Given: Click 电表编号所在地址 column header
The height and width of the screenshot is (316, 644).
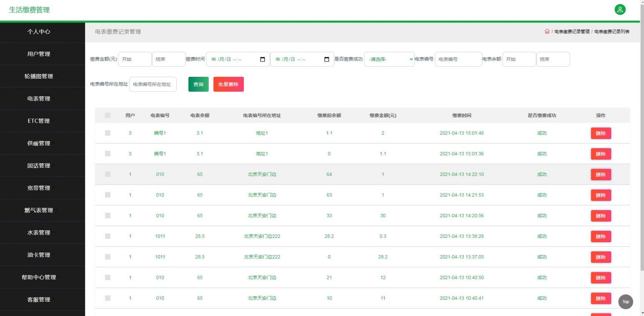Looking at the screenshot, I should coord(262,115).
